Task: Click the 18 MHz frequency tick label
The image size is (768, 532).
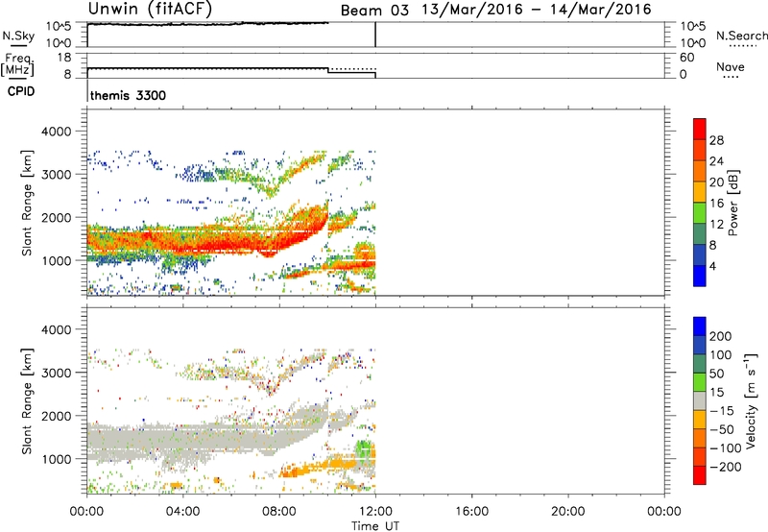Action: tap(64, 58)
